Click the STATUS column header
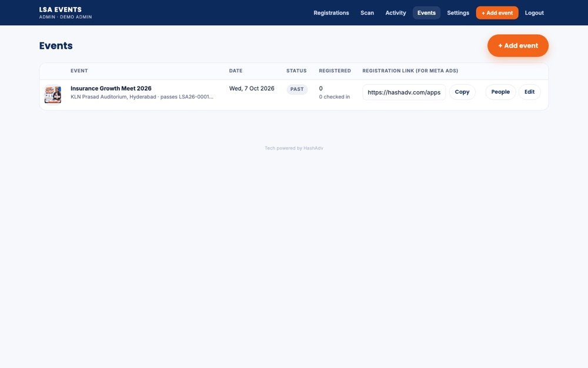Screen dimensions: 588x368 [x=296, y=71]
